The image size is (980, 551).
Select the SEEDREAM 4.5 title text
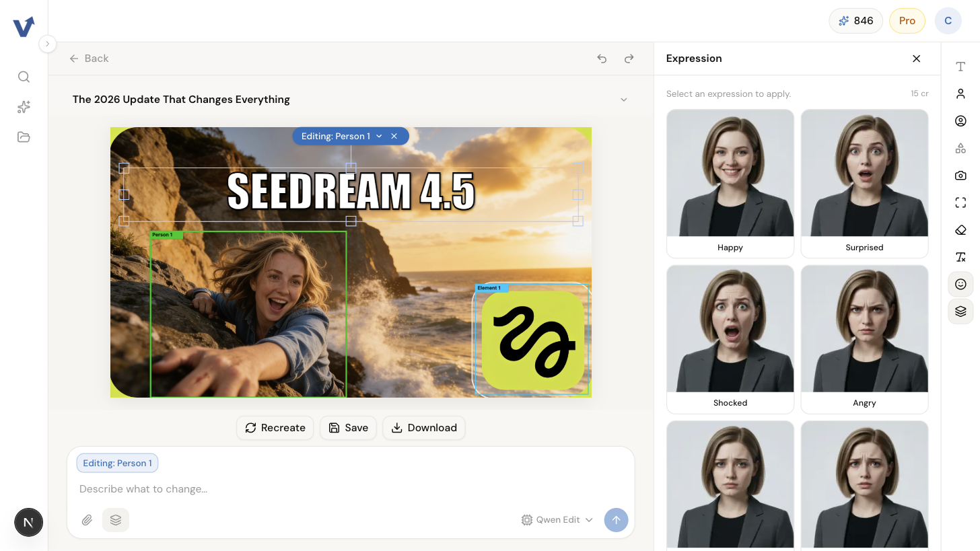(x=351, y=192)
